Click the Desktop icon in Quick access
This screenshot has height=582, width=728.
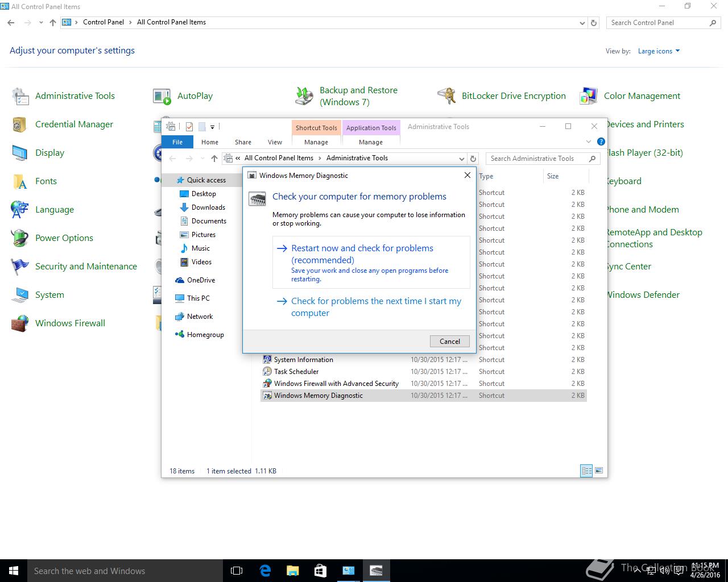[184, 194]
